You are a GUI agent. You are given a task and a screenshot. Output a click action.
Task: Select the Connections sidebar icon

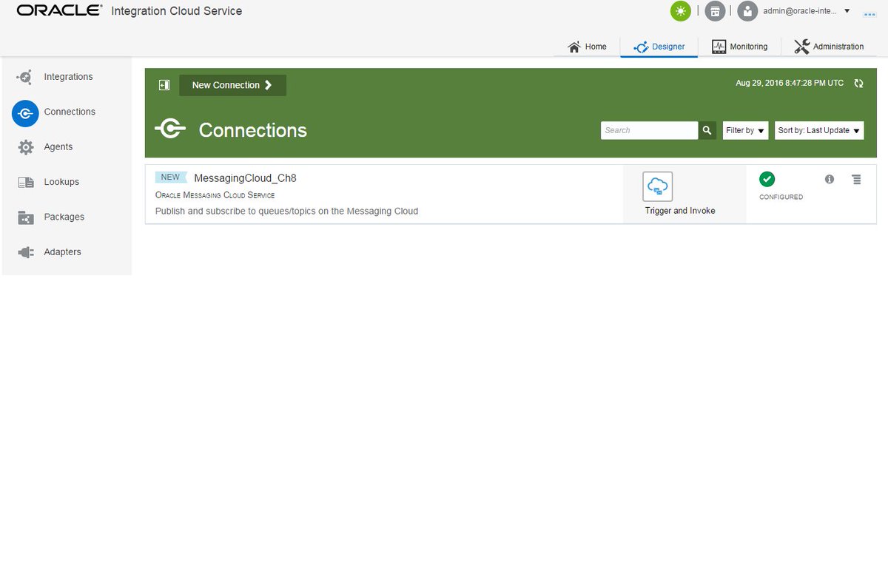[x=25, y=112]
